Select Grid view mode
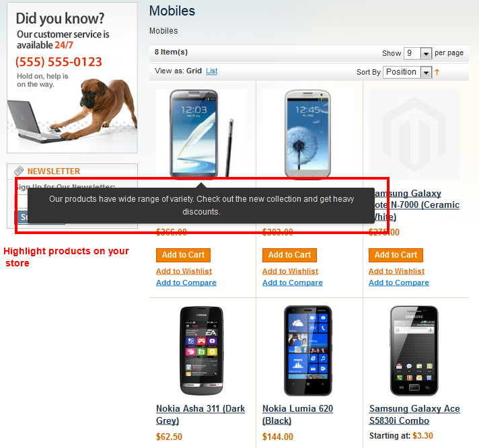 tap(194, 71)
